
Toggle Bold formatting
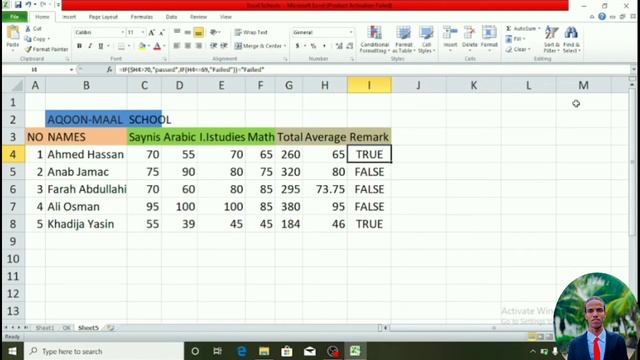[x=79, y=46]
